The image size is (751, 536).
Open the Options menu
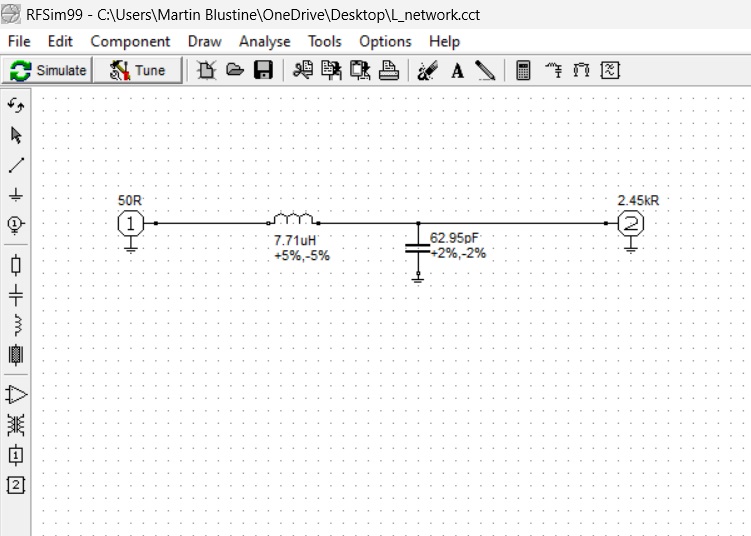(x=385, y=42)
